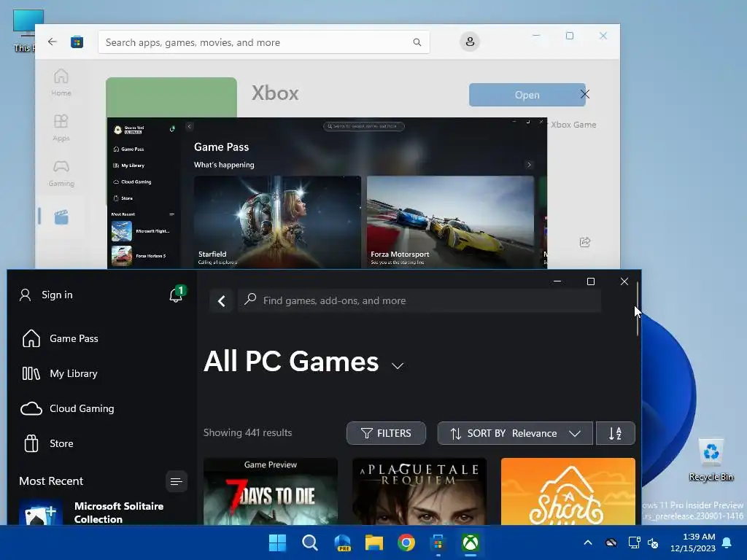Viewport: 747px width, 560px height.
Task: Expand the All PC Games heading dropdown
Action: pyautogui.click(x=398, y=366)
